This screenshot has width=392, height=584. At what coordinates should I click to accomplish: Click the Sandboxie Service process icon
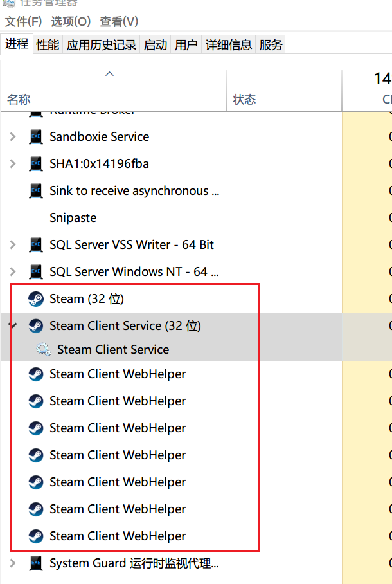tap(36, 137)
